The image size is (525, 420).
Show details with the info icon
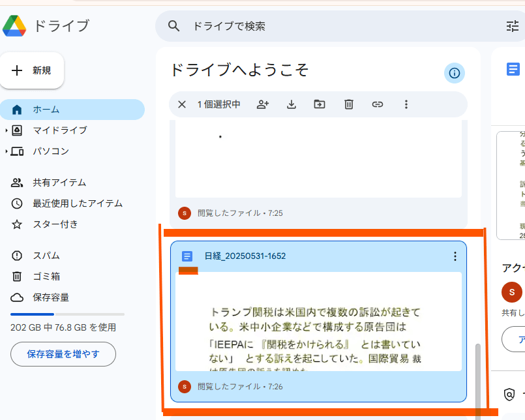[x=455, y=72]
